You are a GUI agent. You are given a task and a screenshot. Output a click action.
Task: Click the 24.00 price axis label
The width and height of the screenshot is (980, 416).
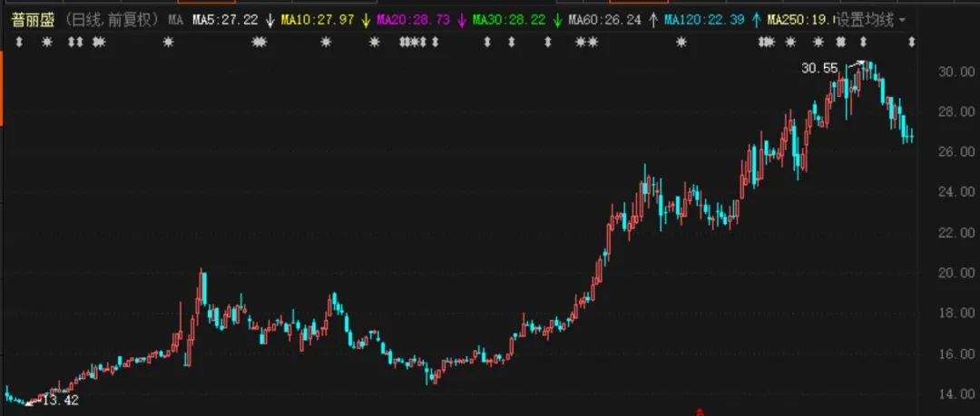[x=959, y=192]
